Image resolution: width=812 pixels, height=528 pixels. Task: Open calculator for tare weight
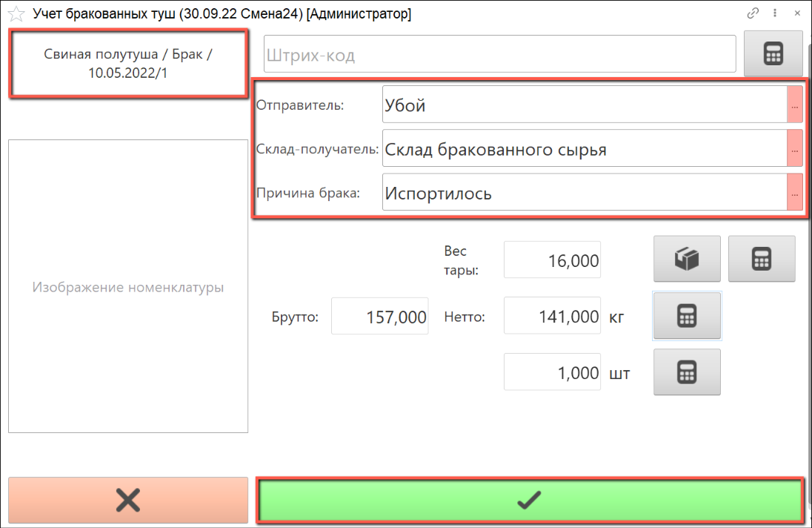tap(761, 259)
